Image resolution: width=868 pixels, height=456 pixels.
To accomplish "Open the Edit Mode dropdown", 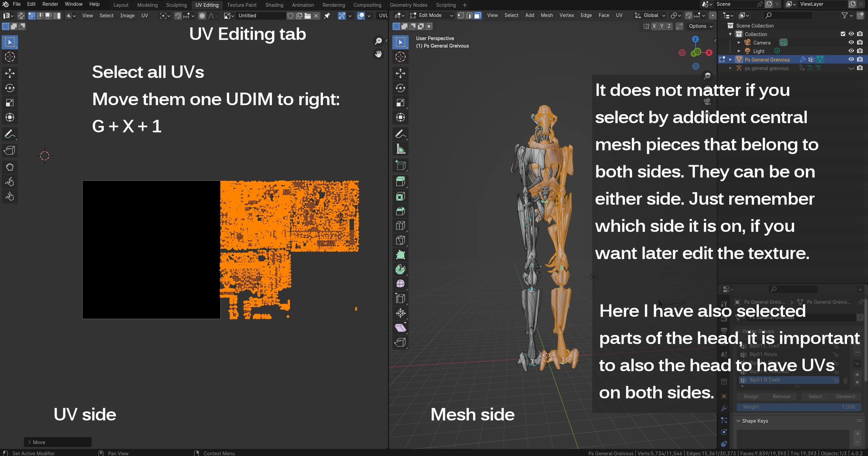I will coord(431,15).
